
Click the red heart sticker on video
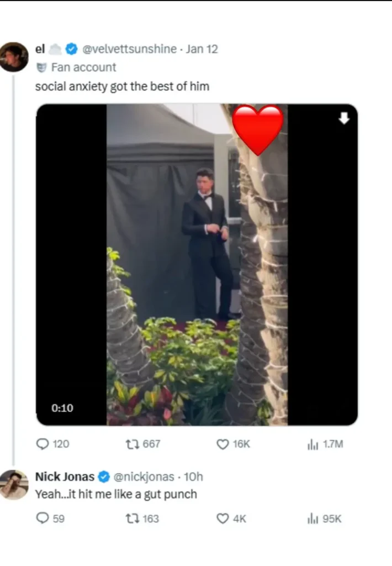tap(257, 129)
